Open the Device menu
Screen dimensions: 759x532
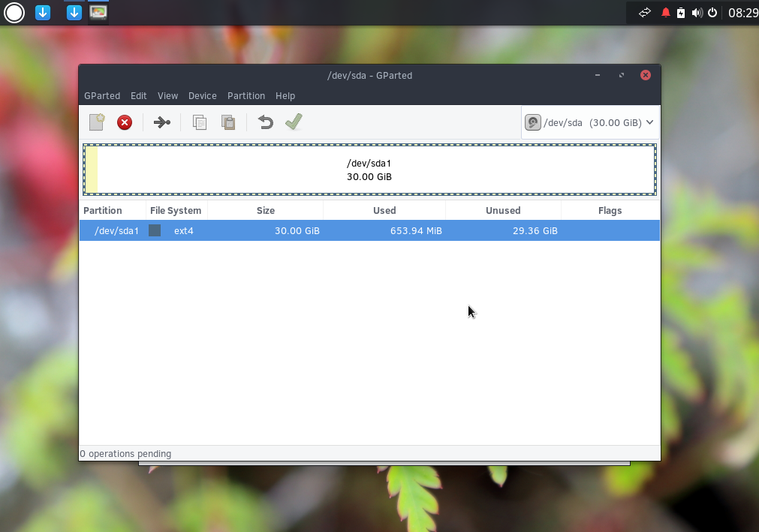coord(203,96)
